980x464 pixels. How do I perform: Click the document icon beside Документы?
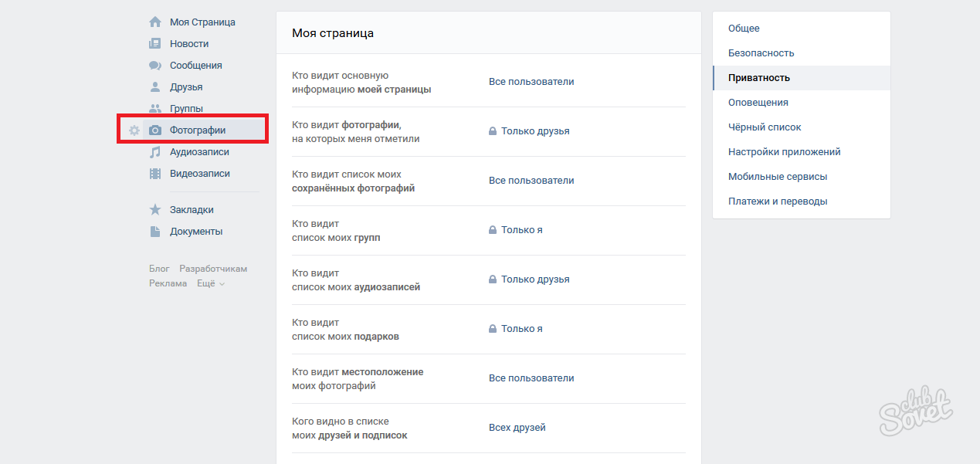155,232
